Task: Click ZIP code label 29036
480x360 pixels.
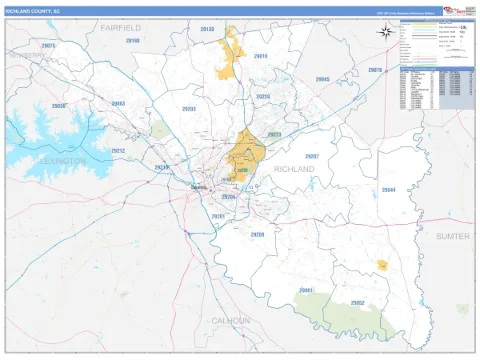Action: point(59,106)
